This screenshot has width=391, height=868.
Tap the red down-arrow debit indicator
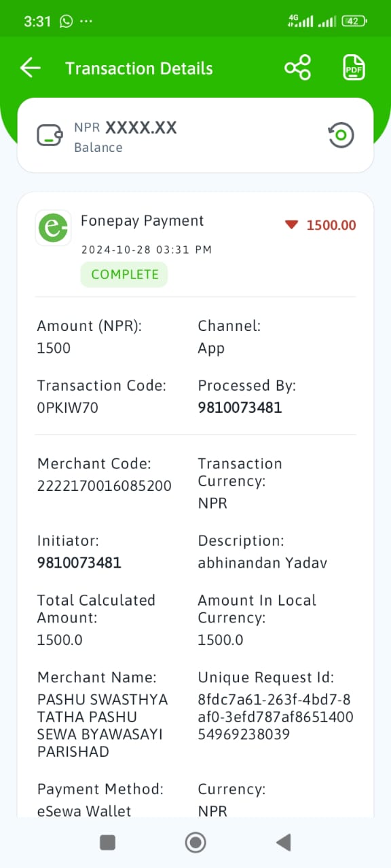(291, 225)
